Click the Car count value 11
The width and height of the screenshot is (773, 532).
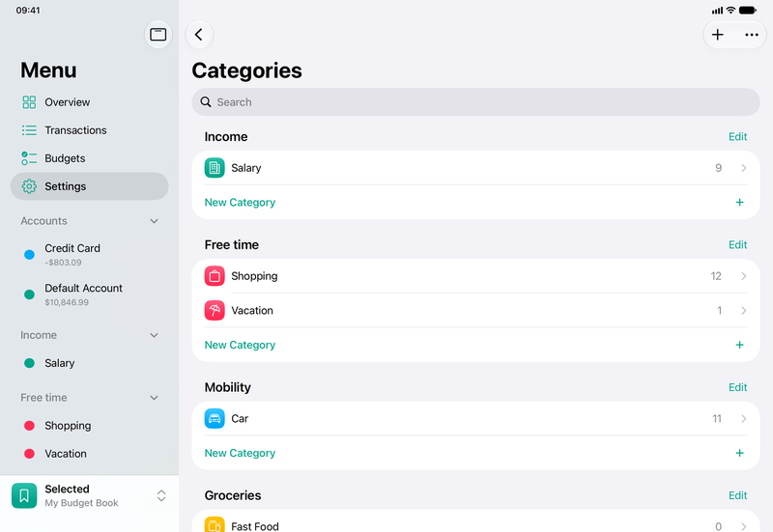(717, 419)
